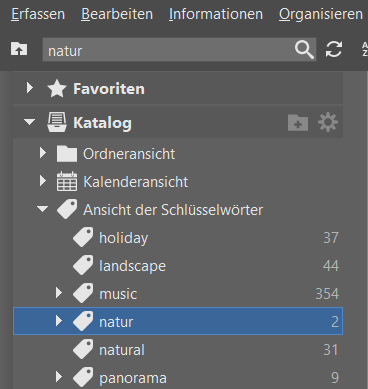
Task: Expand the music keyword
Action: (59, 293)
